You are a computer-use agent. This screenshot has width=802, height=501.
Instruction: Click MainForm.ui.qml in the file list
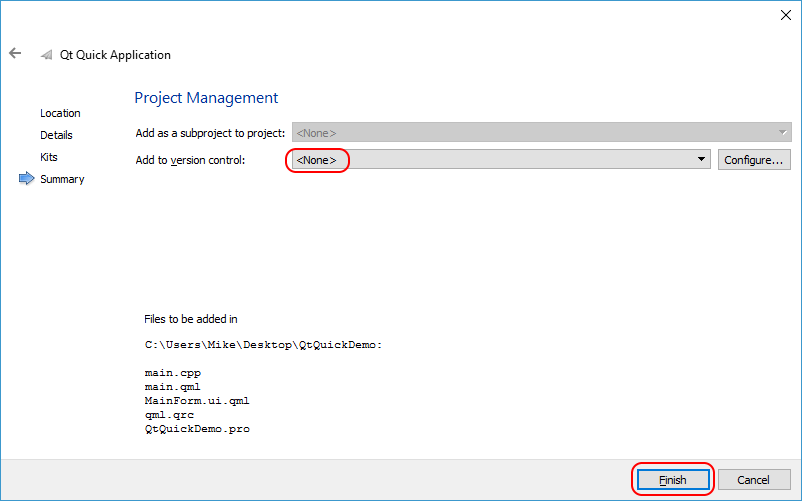click(x=197, y=400)
